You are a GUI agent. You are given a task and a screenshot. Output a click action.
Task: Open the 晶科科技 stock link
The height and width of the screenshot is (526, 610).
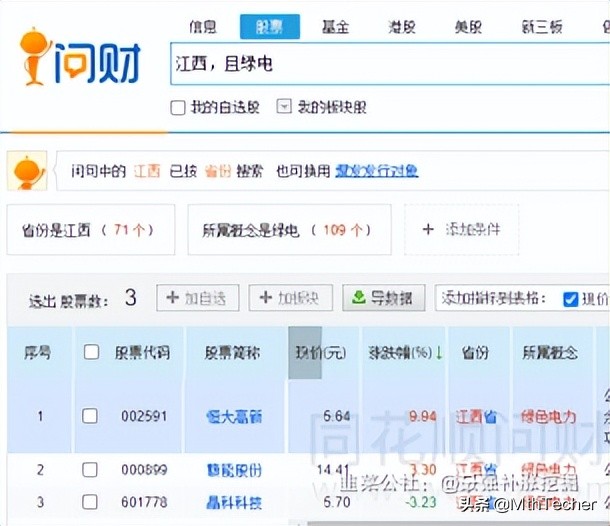click(x=234, y=503)
